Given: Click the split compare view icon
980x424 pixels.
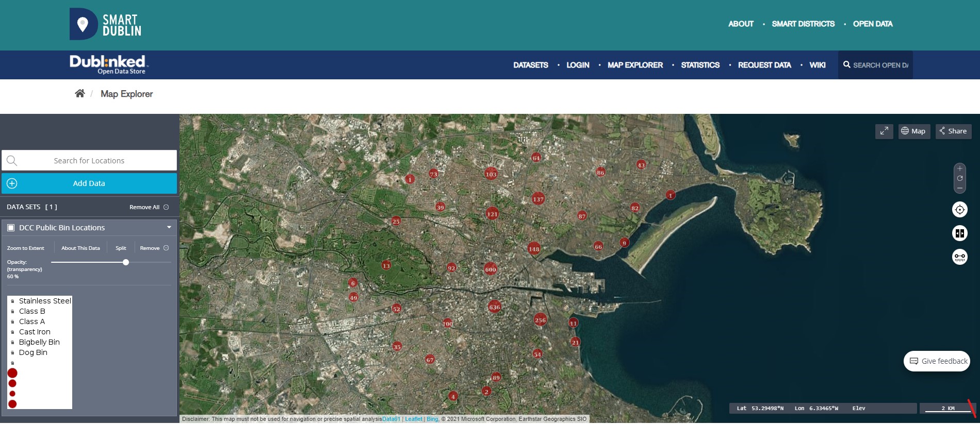Looking at the screenshot, I should point(959,233).
